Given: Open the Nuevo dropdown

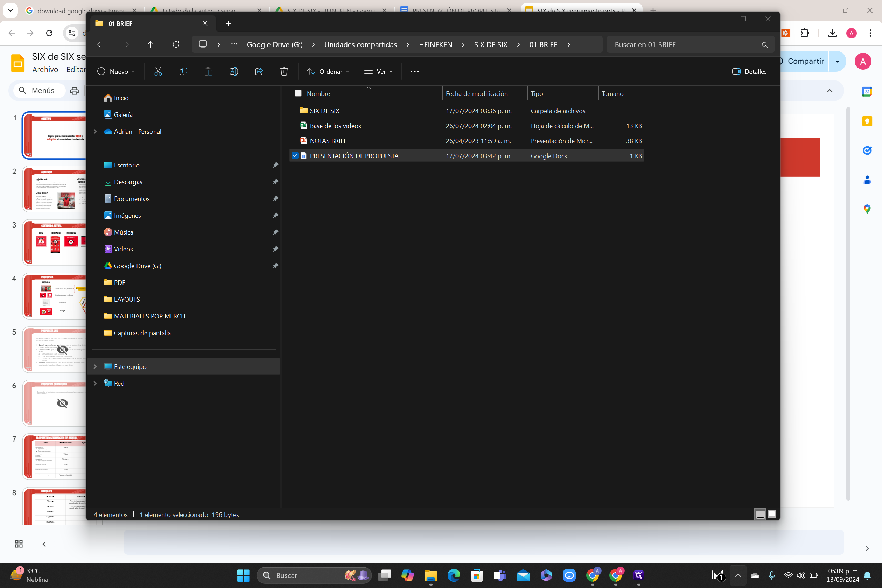Looking at the screenshot, I should [x=116, y=72].
